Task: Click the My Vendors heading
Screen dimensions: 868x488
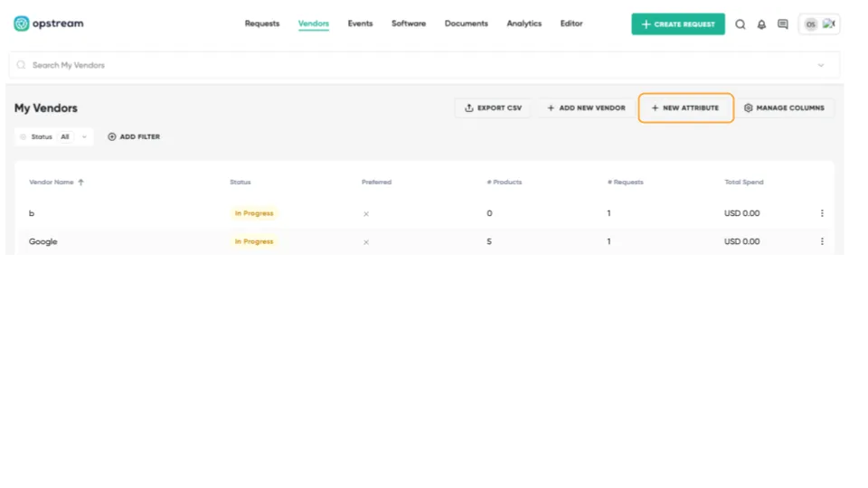Action: (x=46, y=108)
